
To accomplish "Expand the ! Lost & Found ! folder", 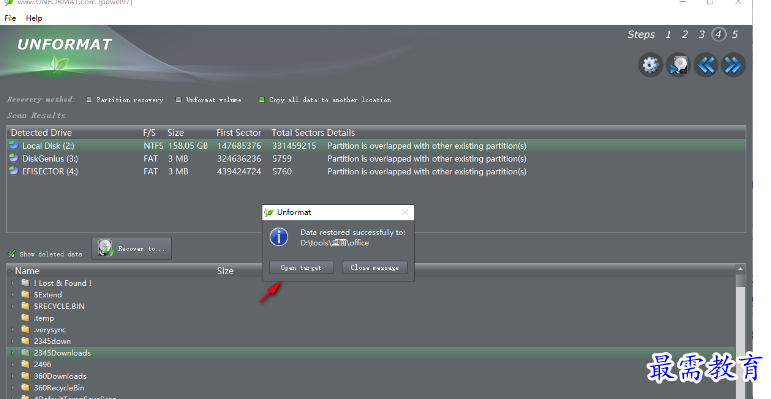I will pyautogui.click(x=12, y=283).
